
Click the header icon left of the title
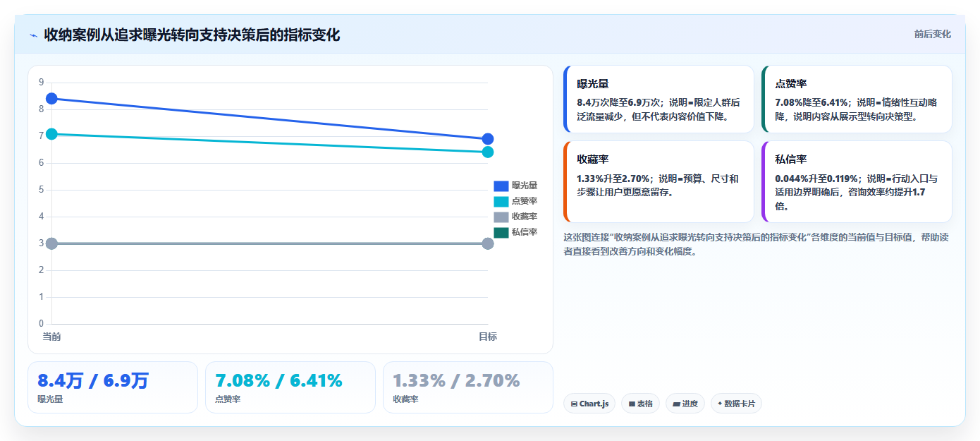[x=34, y=35]
